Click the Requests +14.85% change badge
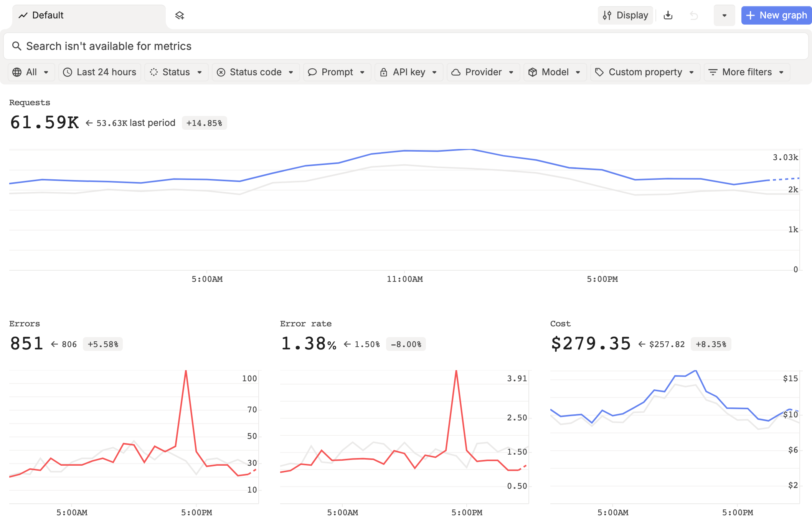 point(204,123)
